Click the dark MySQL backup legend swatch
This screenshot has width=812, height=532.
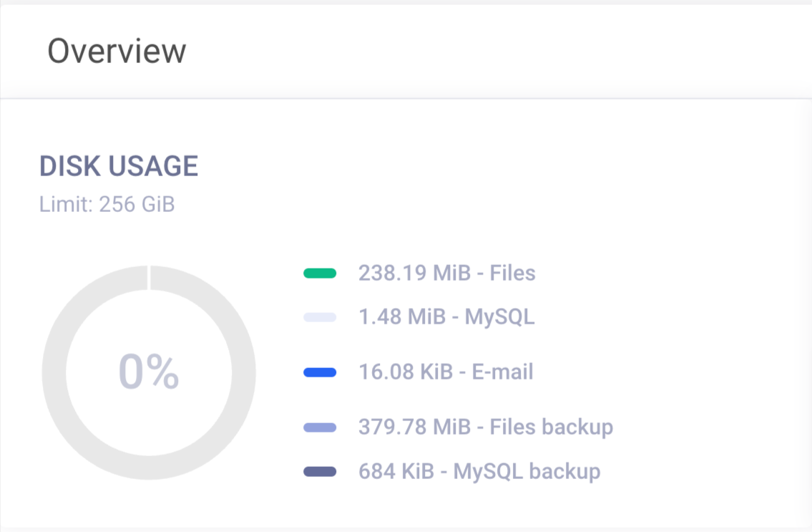(x=320, y=471)
